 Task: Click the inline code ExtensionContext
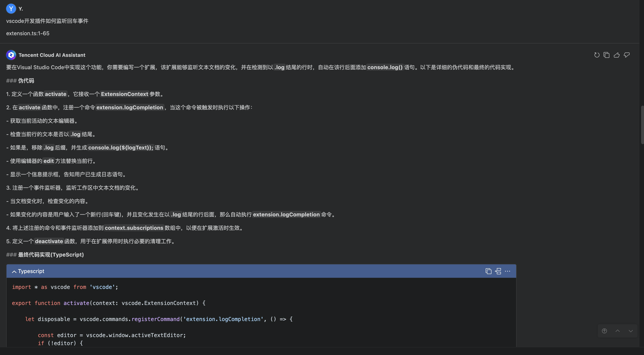pos(125,94)
